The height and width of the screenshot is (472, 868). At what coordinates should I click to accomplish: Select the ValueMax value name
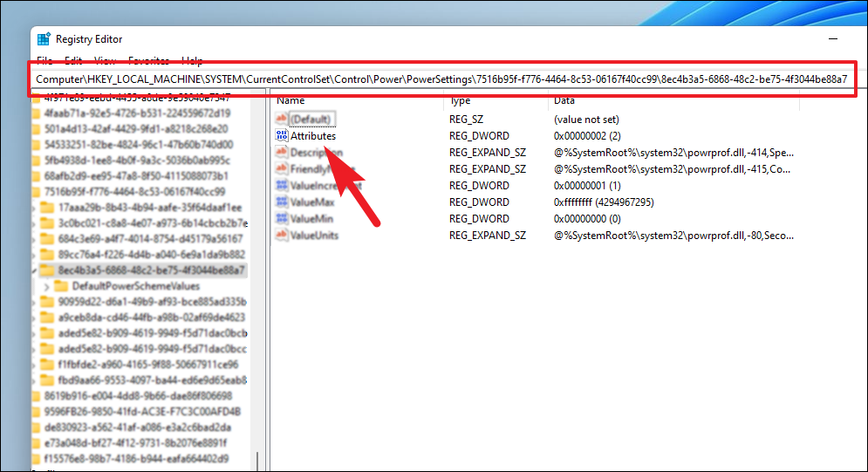(x=312, y=202)
